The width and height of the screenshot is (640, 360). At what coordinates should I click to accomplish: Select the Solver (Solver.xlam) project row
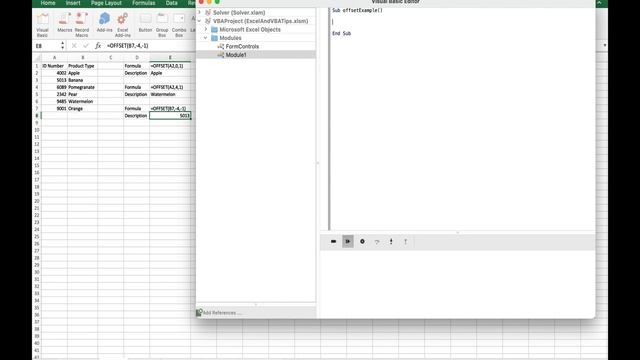point(256,13)
